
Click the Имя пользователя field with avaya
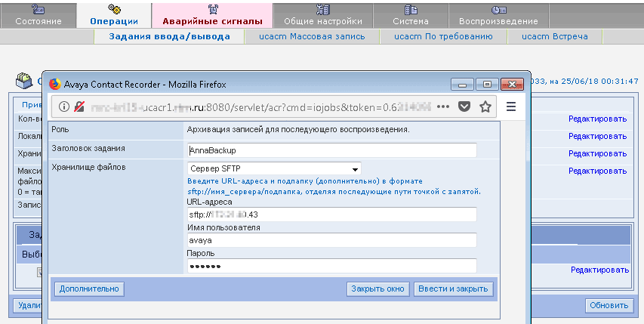click(332, 240)
